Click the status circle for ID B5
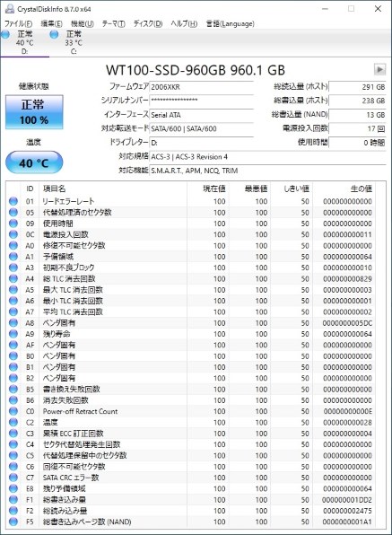This screenshot has width=392, height=535. [x=13, y=389]
